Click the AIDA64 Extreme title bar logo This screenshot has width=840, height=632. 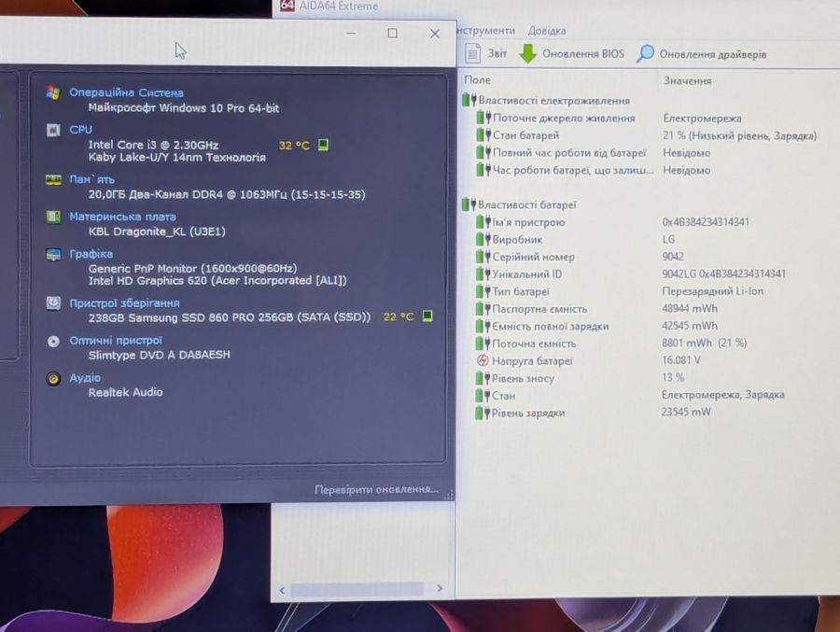point(287,6)
